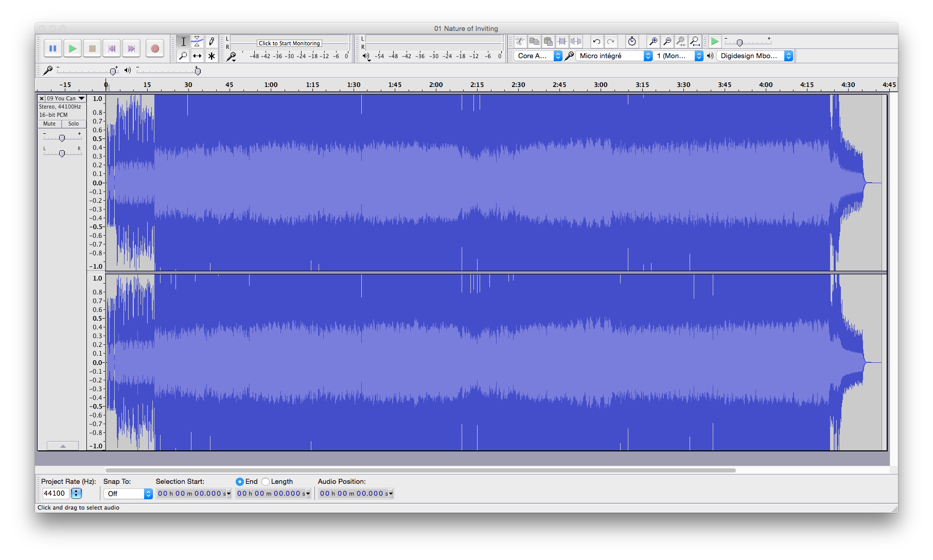Pick the Draw tool pencil
The width and height of the screenshot is (933, 560).
(212, 41)
